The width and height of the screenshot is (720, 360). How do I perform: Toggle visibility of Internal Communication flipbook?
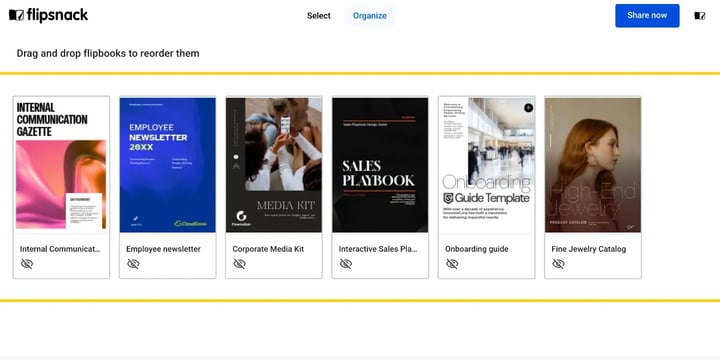(27, 264)
